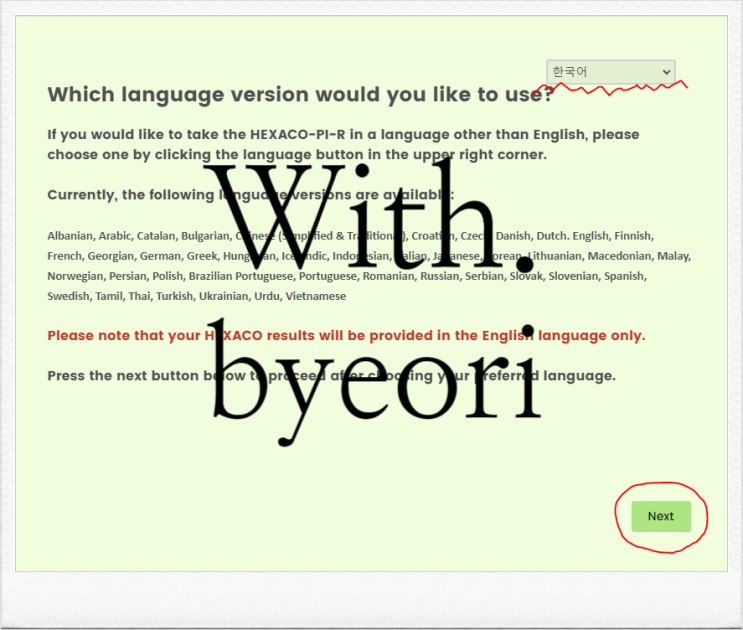Click the line starting 'Albanian, Arabic, Catalan'
The height and width of the screenshot is (630, 743).
pyautogui.click(x=351, y=236)
